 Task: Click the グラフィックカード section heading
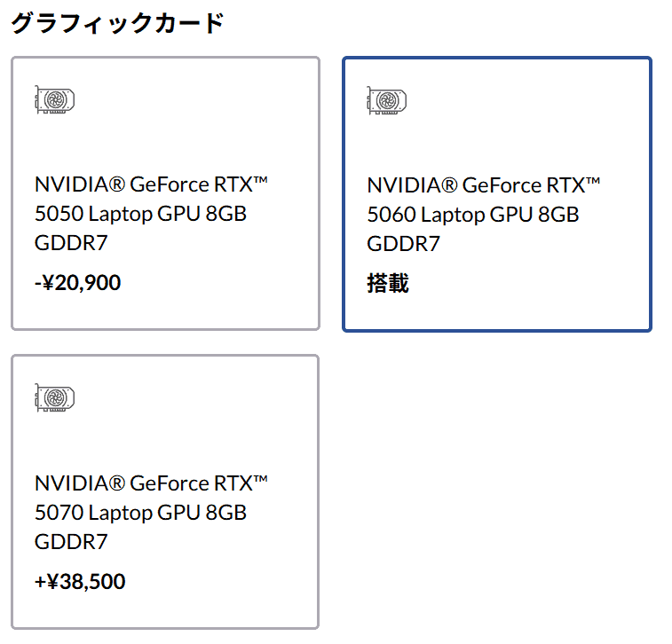[x=117, y=23]
